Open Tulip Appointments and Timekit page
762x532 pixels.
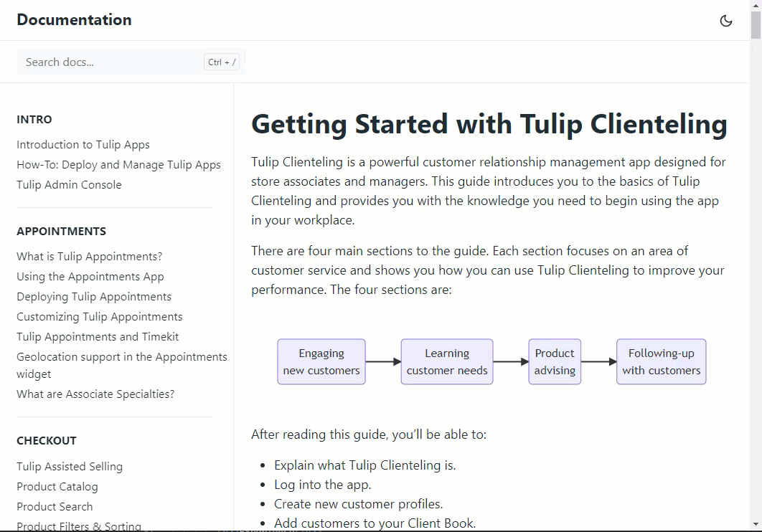pos(98,337)
